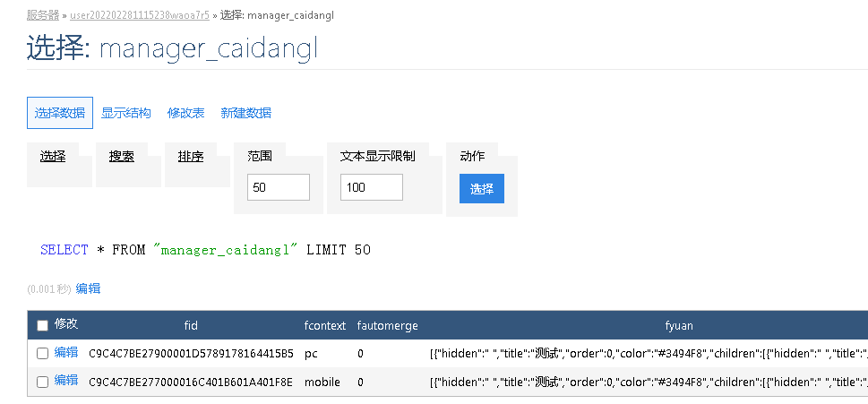868x404 pixels.
Task: Open the user202202281115238waoa7r5 breadcrumb link
Action: tap(140, 15)
